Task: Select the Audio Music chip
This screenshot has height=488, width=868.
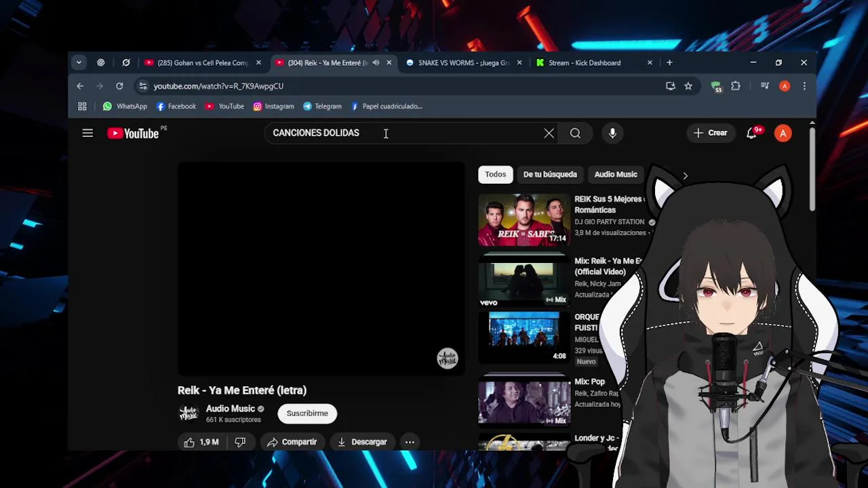Action: 616,174
